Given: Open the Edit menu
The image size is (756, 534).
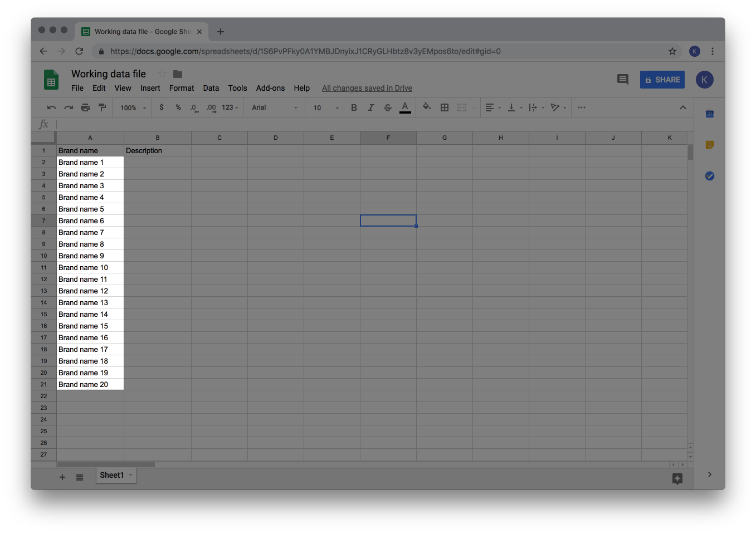Looking at the screenshot, I should (x=99, y=88).
